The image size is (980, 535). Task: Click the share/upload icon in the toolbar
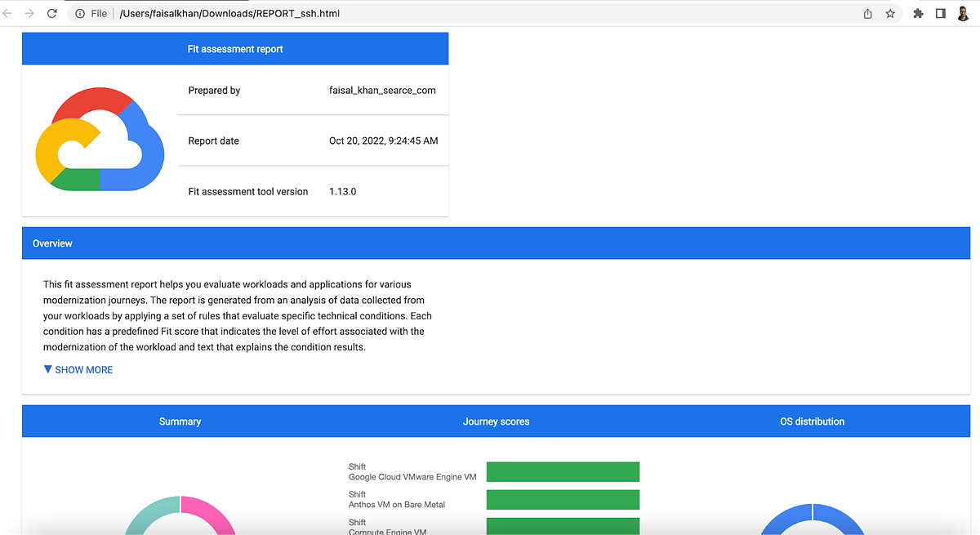866,13
